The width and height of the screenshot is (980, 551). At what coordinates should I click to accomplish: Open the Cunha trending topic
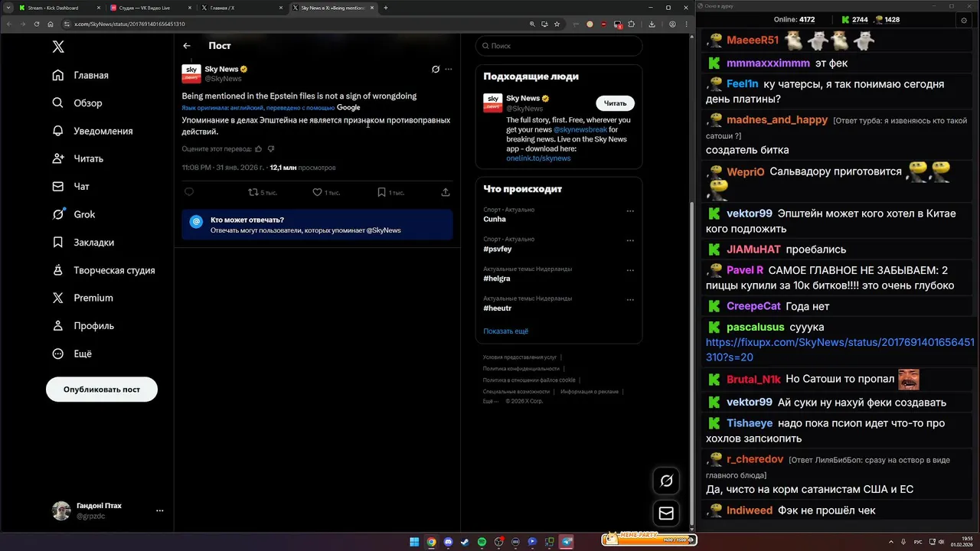(x=495, y=219)
